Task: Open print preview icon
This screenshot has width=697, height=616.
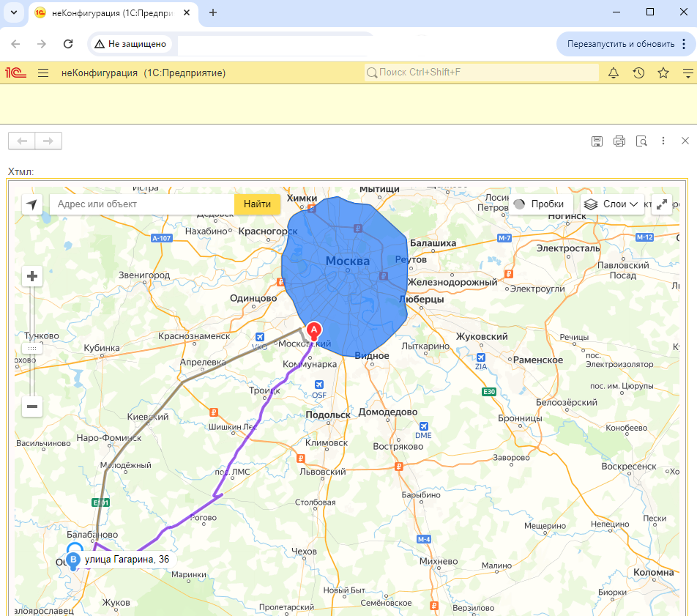Action: pos(641,141)
